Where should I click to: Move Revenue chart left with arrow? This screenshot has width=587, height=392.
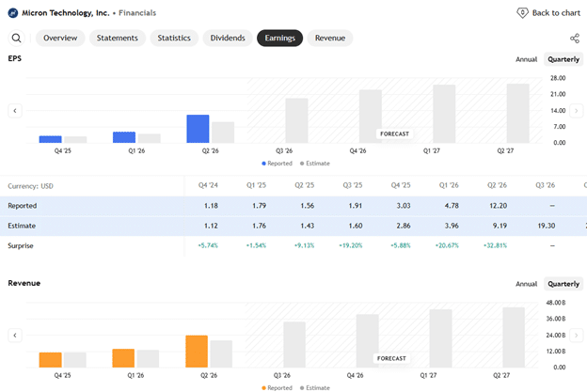pyautogui.click(x=15, y=336)
